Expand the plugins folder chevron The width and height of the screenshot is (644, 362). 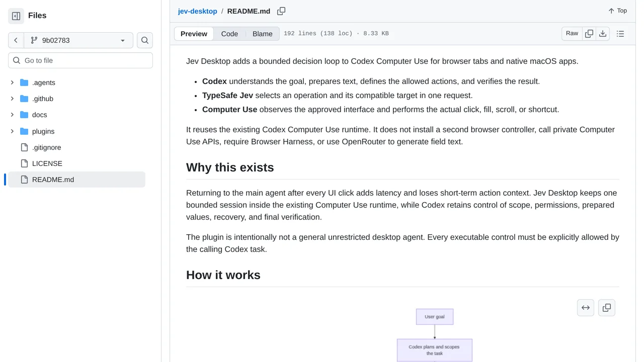coord(12,131)
